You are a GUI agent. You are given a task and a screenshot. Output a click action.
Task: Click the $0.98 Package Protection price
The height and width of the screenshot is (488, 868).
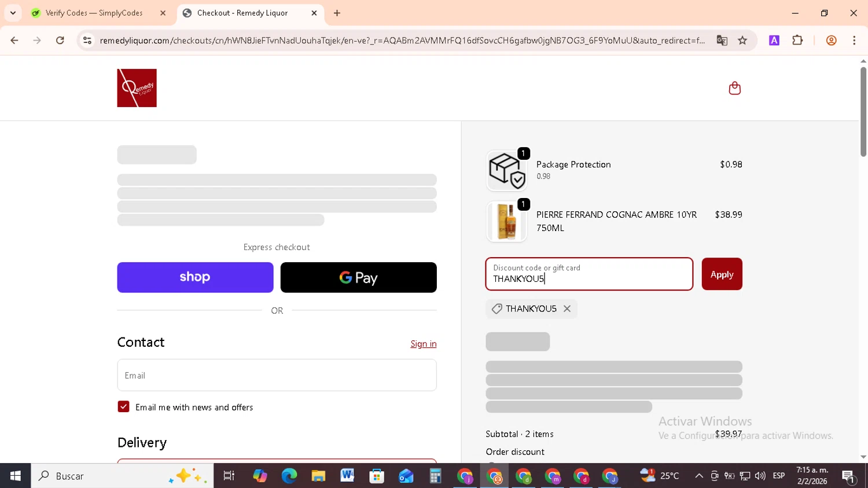tap(731, 164)
